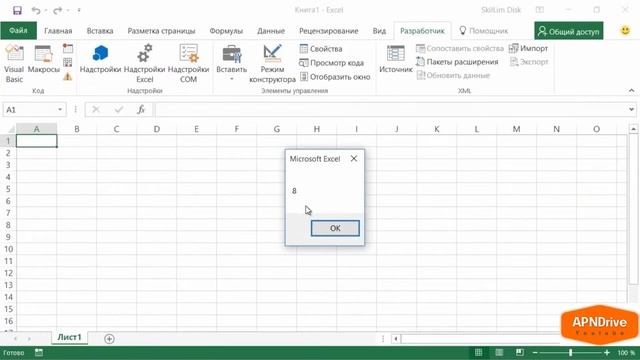Save the workbook with the disk icon
640x360 pixels.
[17, 10]
